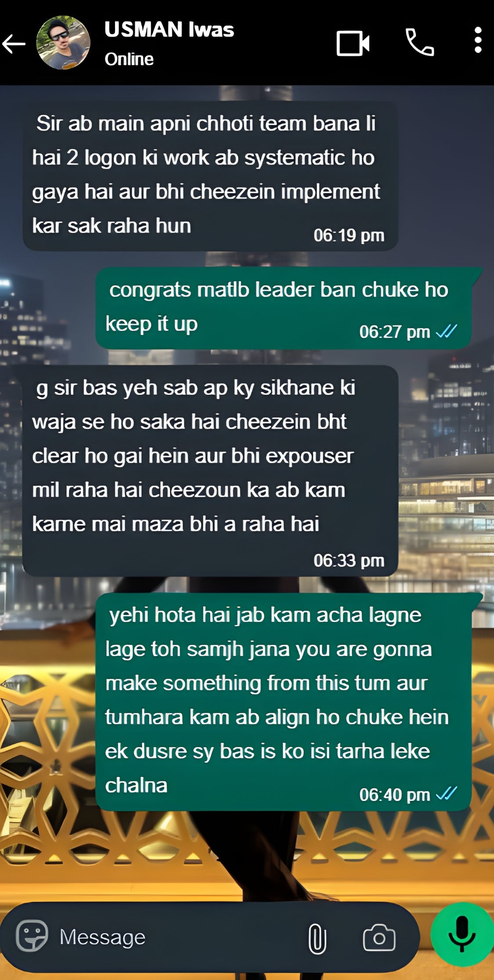Screen dimensions: 494x980
Task: Tap the 06:33 pm timestamp
Action: tap(349, 561)
